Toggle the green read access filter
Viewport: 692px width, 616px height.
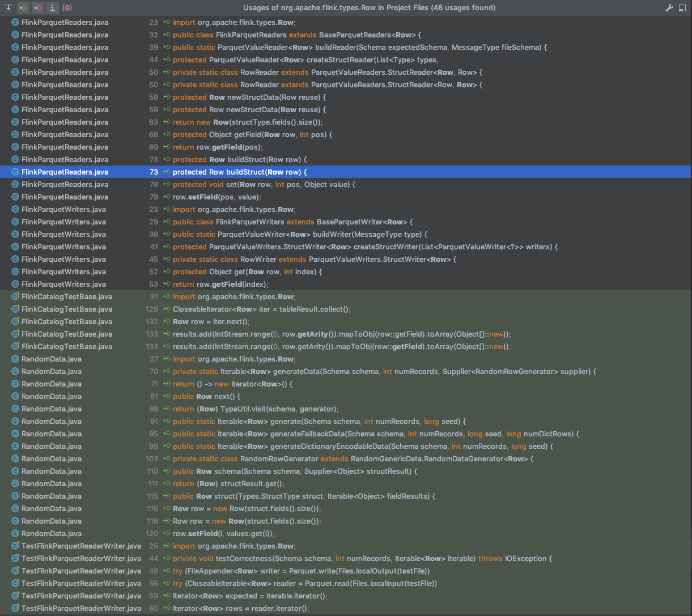click(23, 8)
